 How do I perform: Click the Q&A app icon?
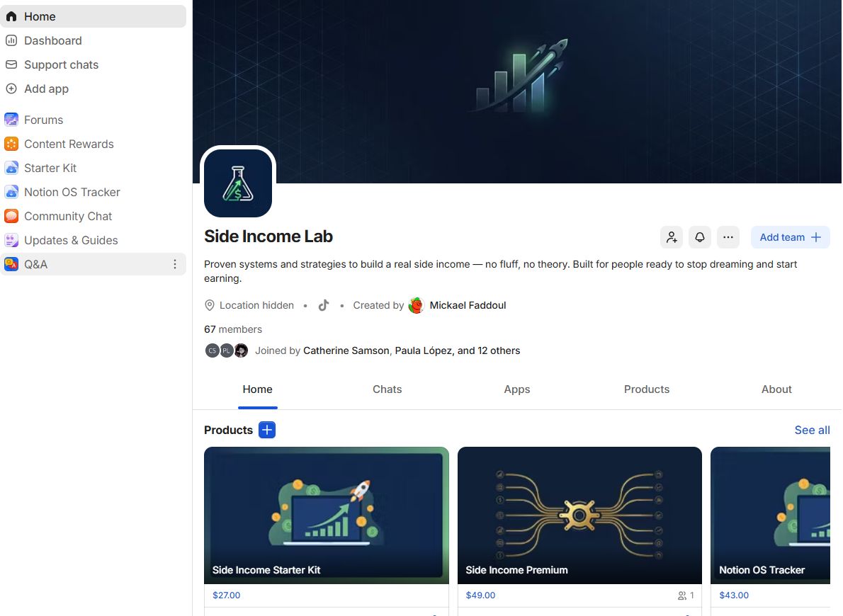click(x=11, y=265)
